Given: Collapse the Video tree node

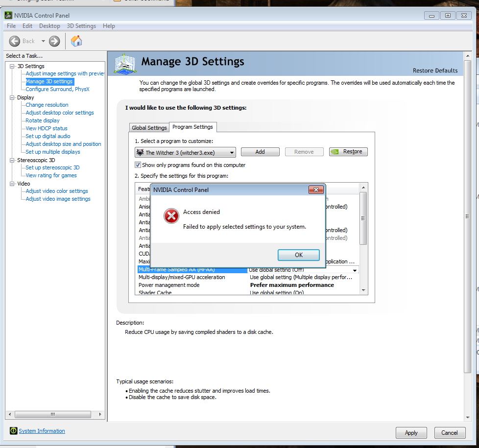Looking at the screenshot, I should (12, 184).
